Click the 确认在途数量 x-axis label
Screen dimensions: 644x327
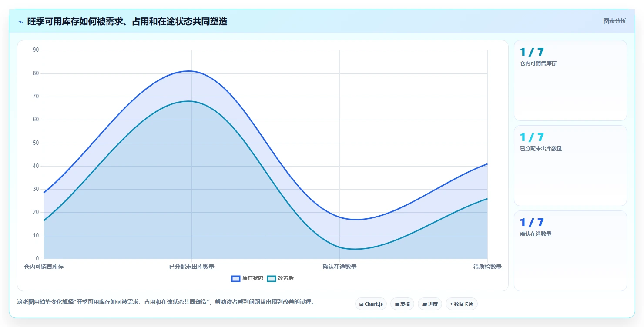(339, 267)
